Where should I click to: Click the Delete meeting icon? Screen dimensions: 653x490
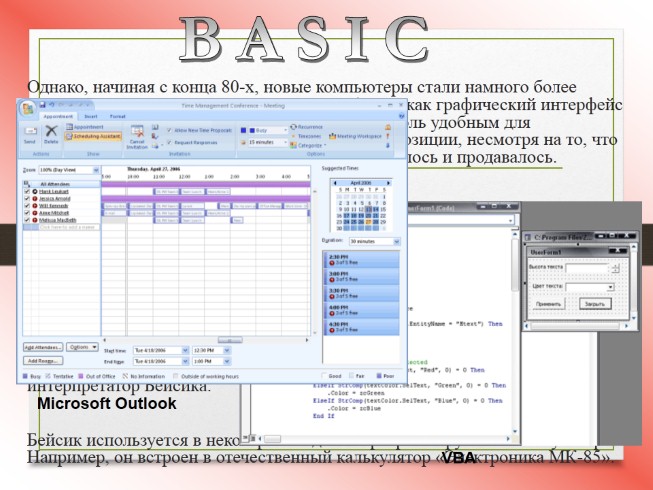tap(51, 133)
